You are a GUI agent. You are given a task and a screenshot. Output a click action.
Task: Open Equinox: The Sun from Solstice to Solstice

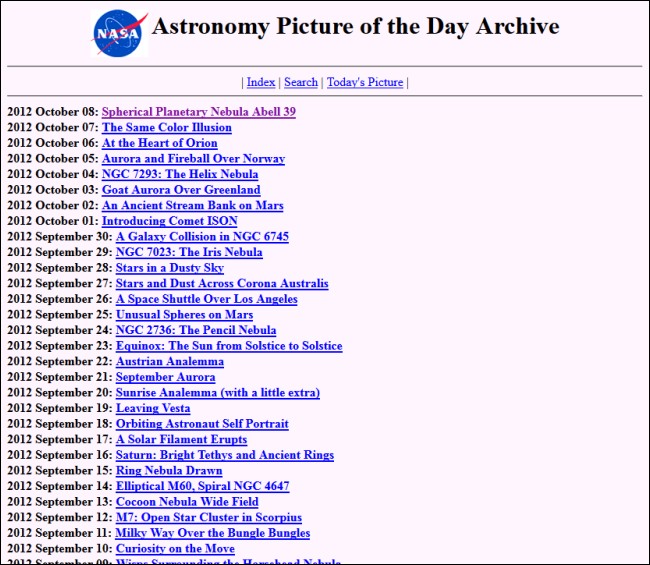point(229,346)
